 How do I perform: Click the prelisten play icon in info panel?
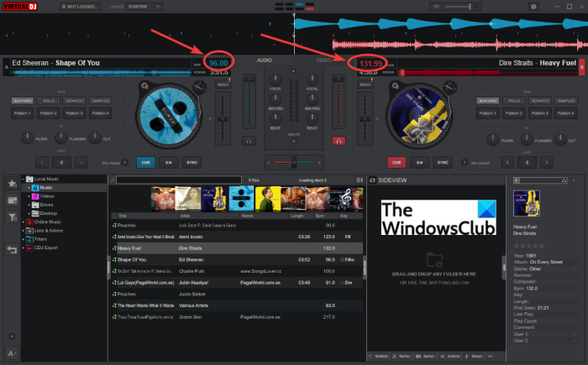[x=517, y=180]
